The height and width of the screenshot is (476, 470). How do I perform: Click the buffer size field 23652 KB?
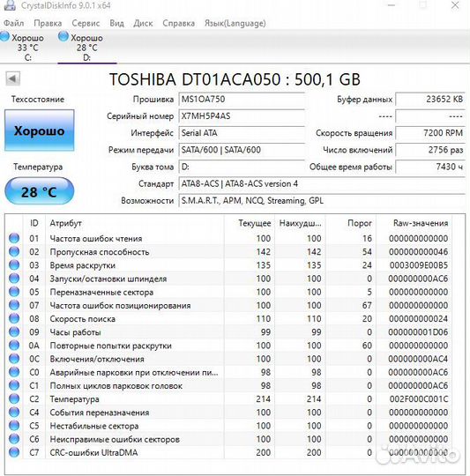(430, 100)
